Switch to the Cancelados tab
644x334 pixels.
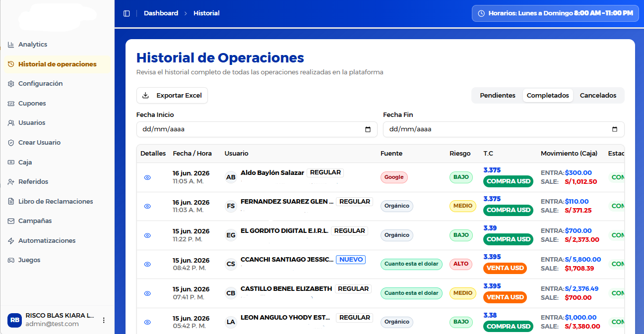(x=598, y=96)
